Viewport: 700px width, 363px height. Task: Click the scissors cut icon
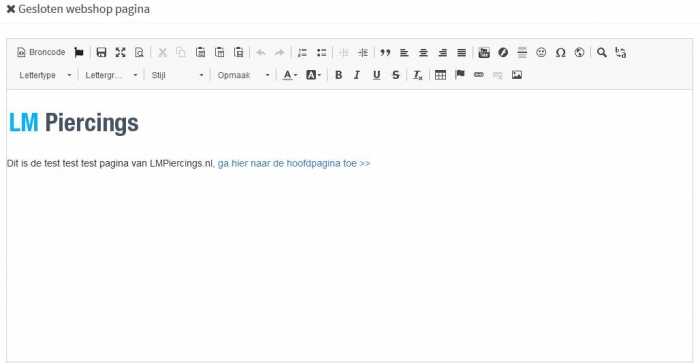tap(162, 53)
